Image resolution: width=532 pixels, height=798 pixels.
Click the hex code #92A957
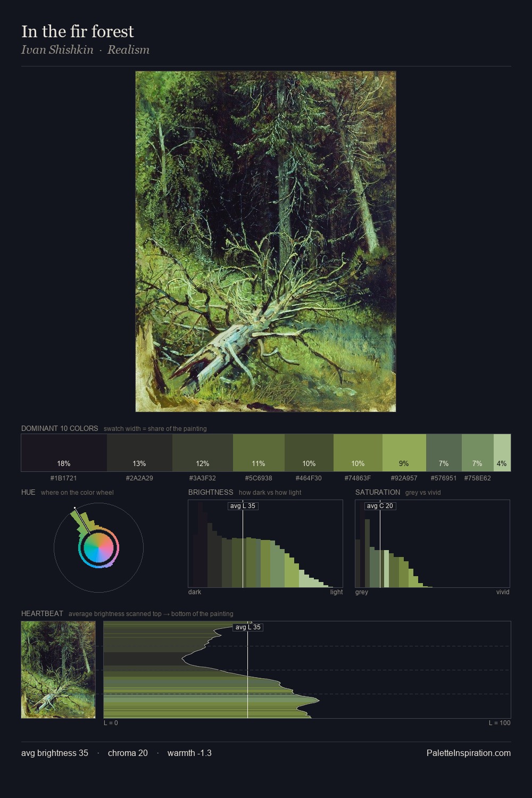[x=404, y=478]
